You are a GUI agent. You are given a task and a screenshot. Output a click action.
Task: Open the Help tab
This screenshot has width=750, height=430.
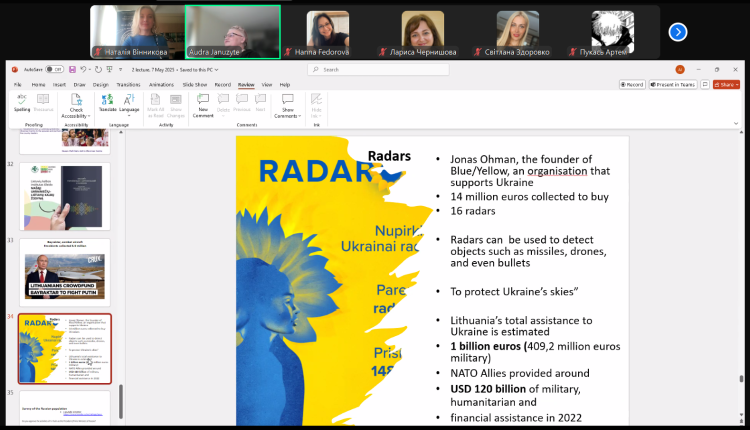pyautogui.click(x=285, y=85)
